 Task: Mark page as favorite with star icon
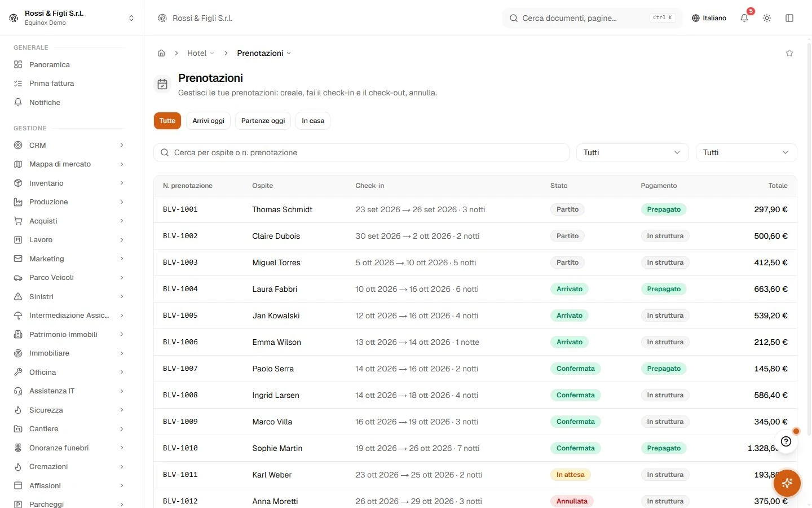[x=789, y=53]
